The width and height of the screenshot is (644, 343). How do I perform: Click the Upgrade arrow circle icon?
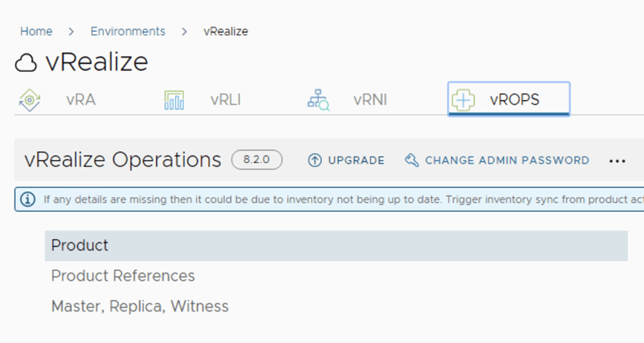pos(314,160)
